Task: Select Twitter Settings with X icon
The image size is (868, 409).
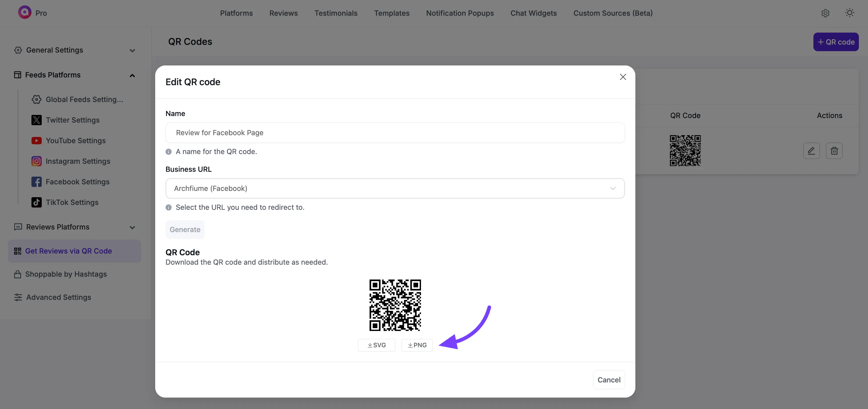Action: click(x=73, y=120)
